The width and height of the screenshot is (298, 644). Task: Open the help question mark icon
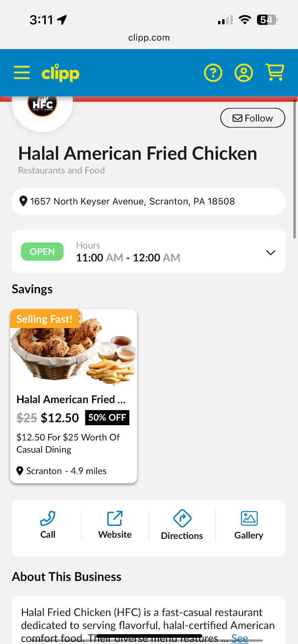(213, 73)
